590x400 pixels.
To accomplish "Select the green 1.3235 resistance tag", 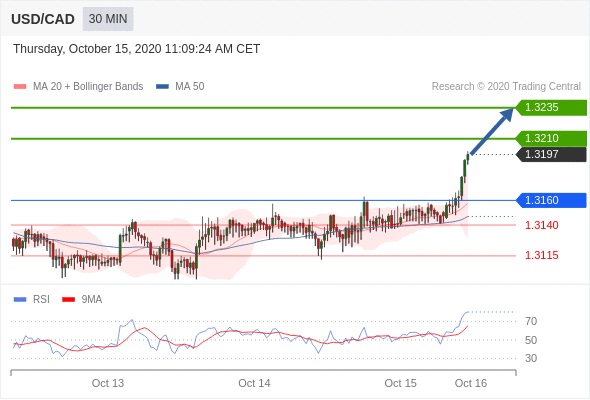I will click(551, 107).
